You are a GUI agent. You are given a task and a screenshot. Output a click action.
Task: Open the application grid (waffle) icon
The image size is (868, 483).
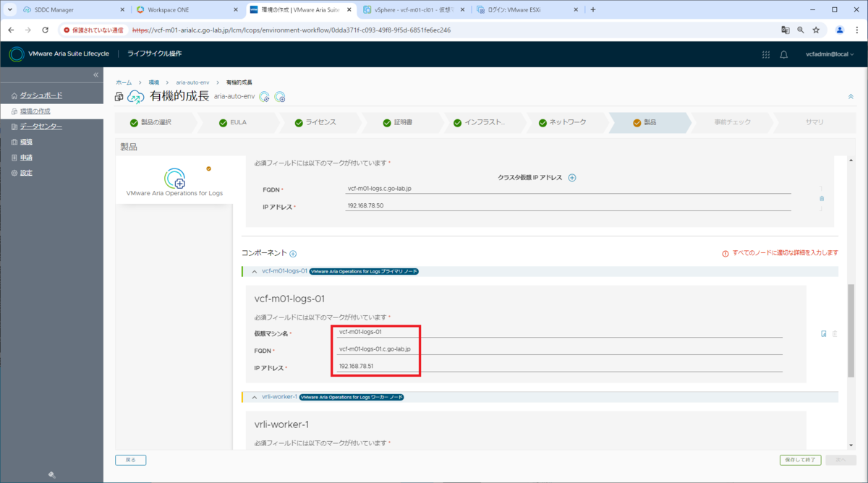pos(765,54)
